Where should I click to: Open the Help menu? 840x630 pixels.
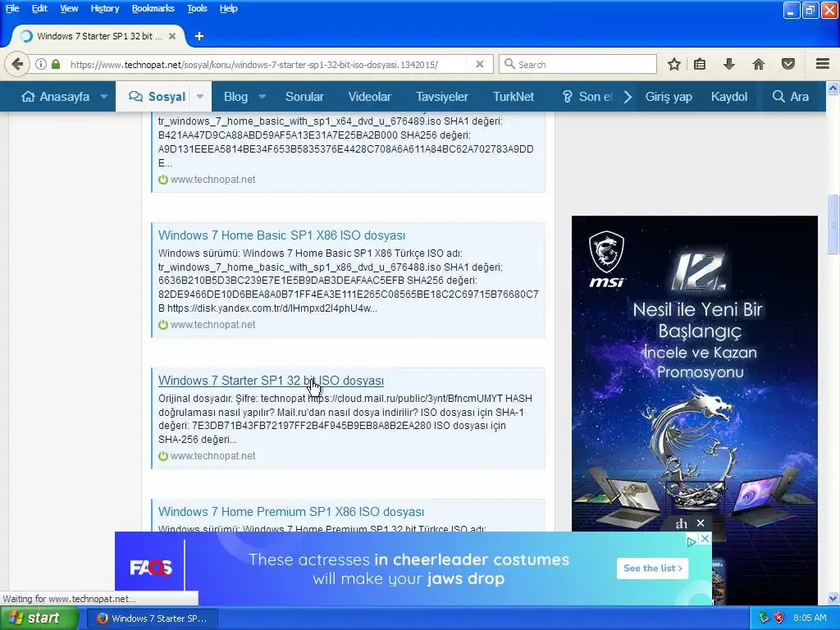point(228,8)
